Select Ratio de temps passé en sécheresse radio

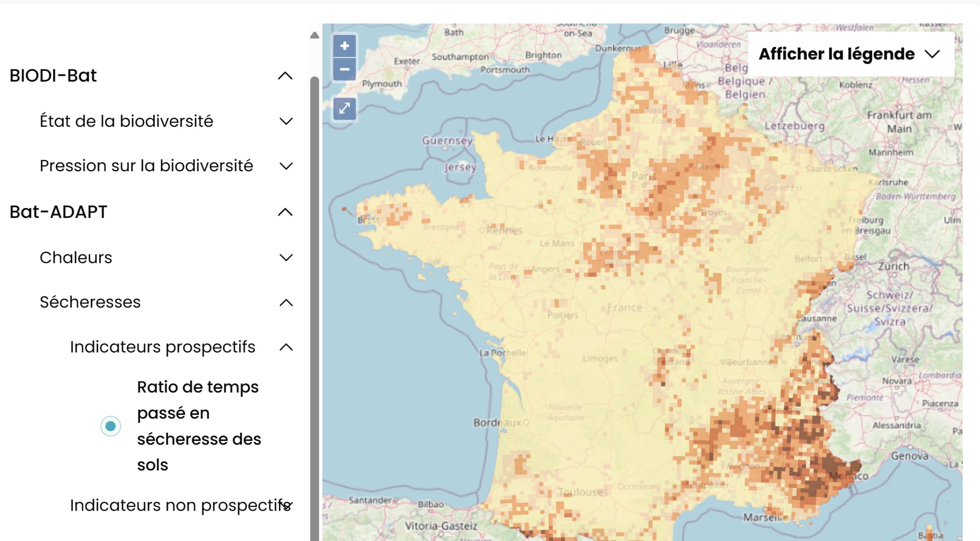tap(111, 426)
